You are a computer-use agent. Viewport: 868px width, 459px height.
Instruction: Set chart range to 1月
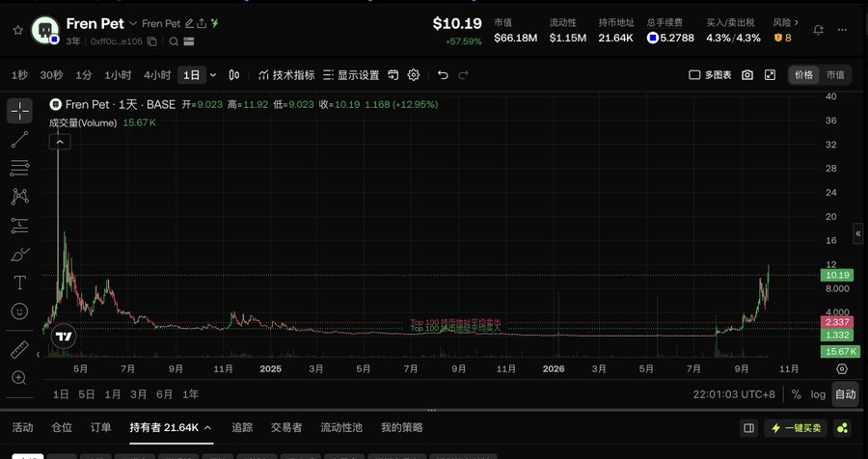pyautogui.click(x=113, y=394)
